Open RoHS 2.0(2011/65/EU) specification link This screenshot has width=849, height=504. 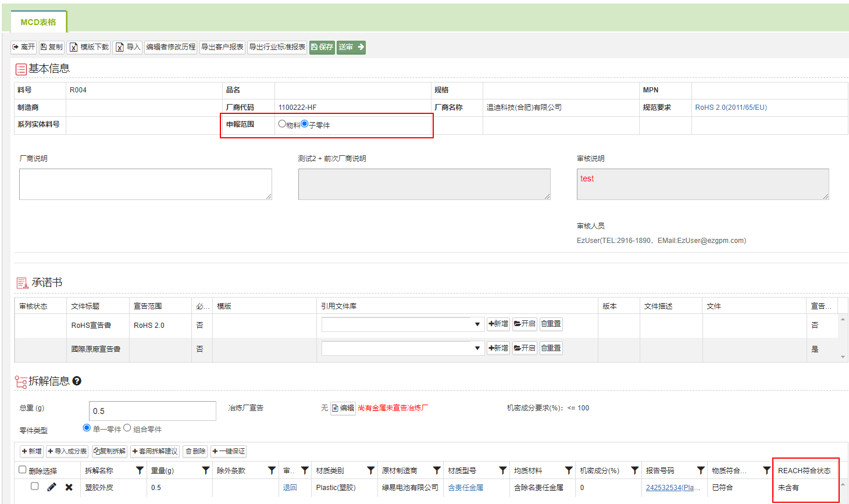pos(731,108)
